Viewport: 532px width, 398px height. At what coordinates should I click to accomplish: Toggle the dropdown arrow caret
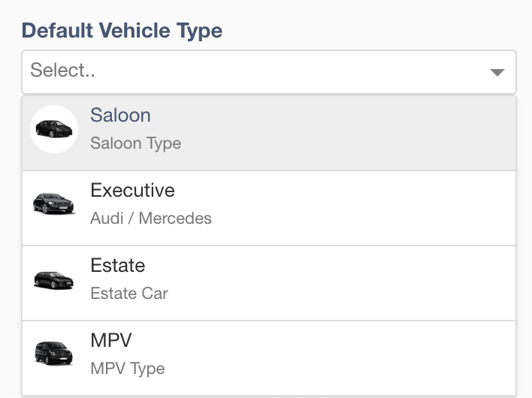click(x=497, y=72)
